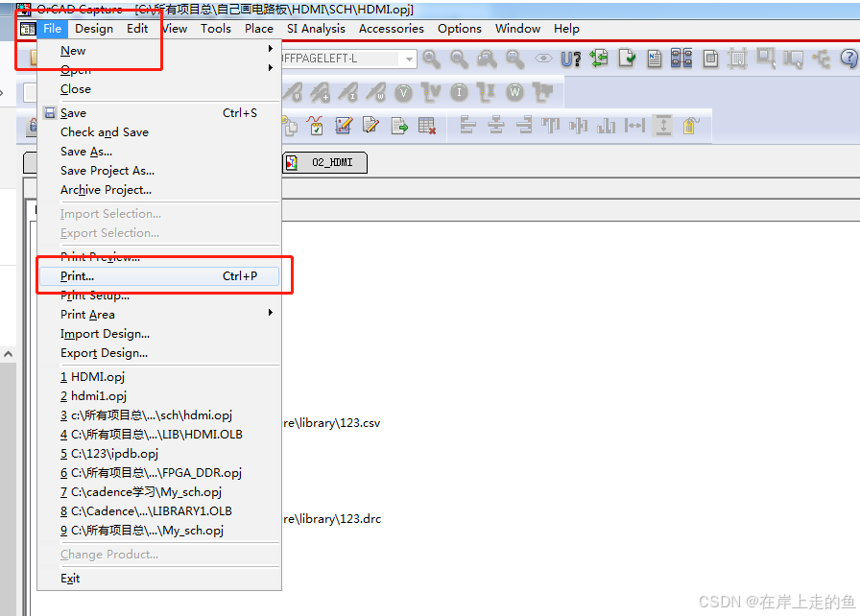
Task: Switch to the 02_HDMI tab
Action: tap(325, 162)
